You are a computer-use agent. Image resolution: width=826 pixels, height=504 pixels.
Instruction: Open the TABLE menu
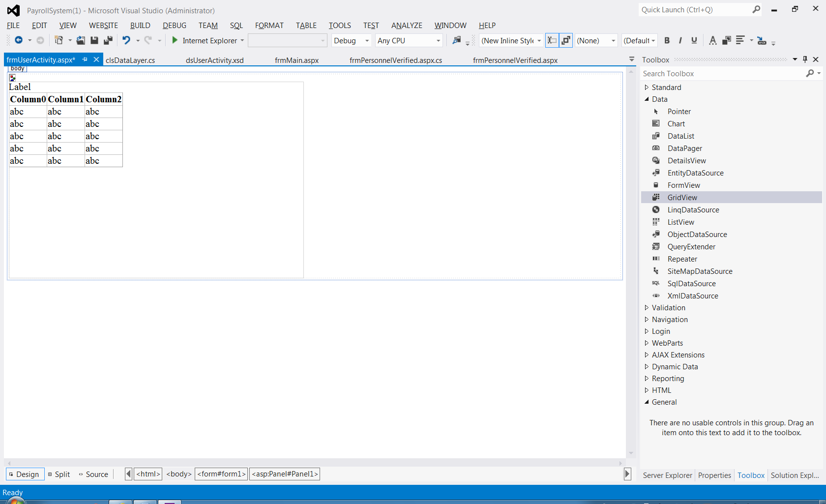point(306,25)
